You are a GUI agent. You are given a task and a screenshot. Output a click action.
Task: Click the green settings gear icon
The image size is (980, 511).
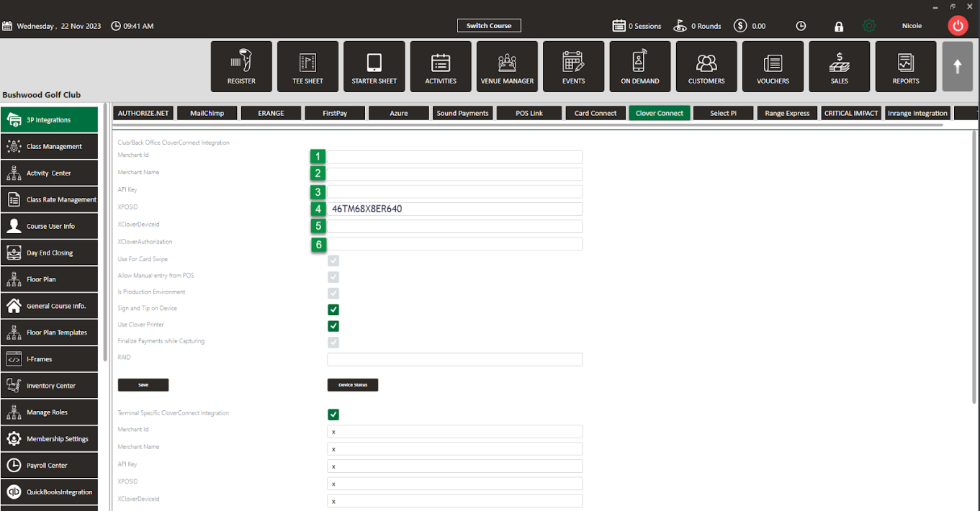click(x=869, y=26)
